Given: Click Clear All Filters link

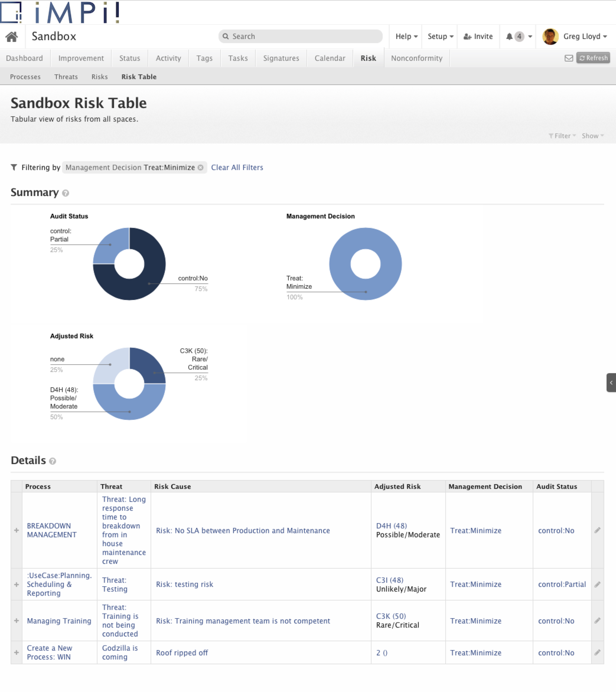Looking at the screenshot, I should 237,168.
